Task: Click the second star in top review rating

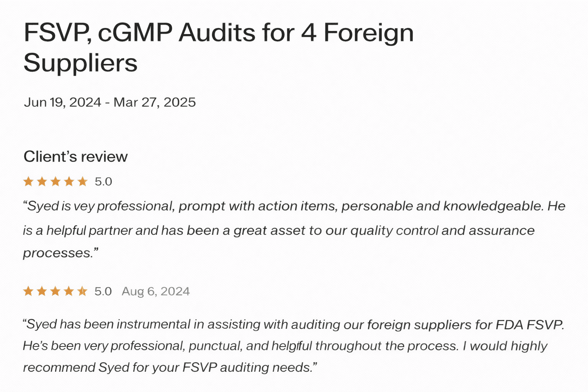Action: tap(42, 181)
